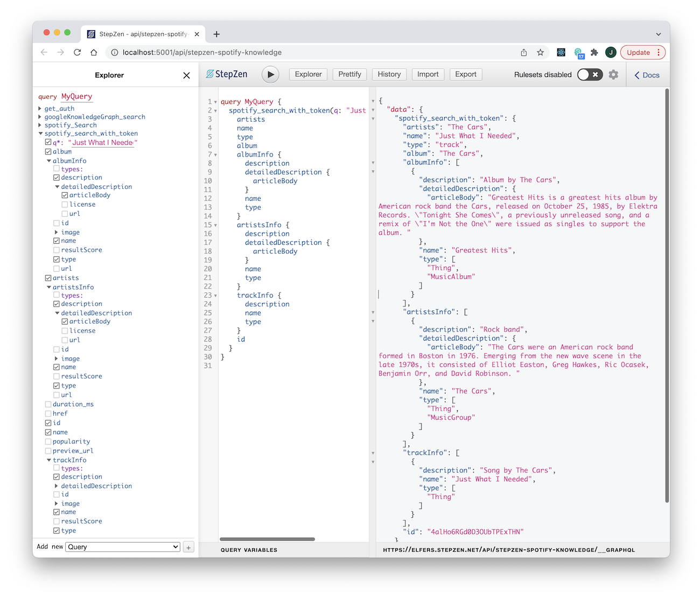Open the Query Variables section
Screen dimensions: 700x599
(249, 550)
